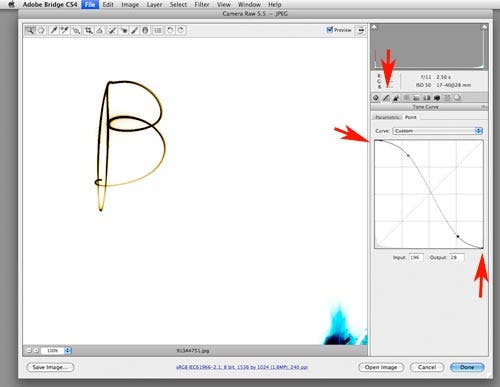The width and height of the screenshot is (500, 387).
Task: Select the upper-left curve control point
Action: tap(408, 155)
